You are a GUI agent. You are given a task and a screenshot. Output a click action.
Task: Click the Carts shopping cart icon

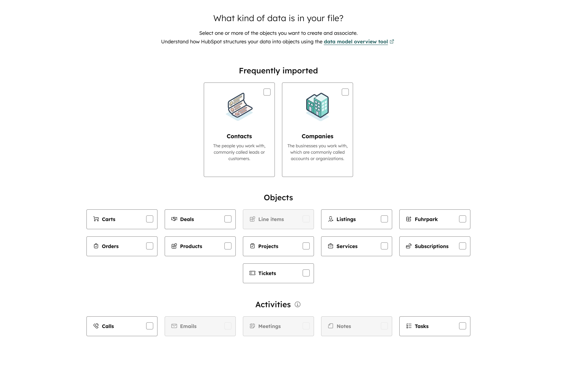click(x=96, y=219)
